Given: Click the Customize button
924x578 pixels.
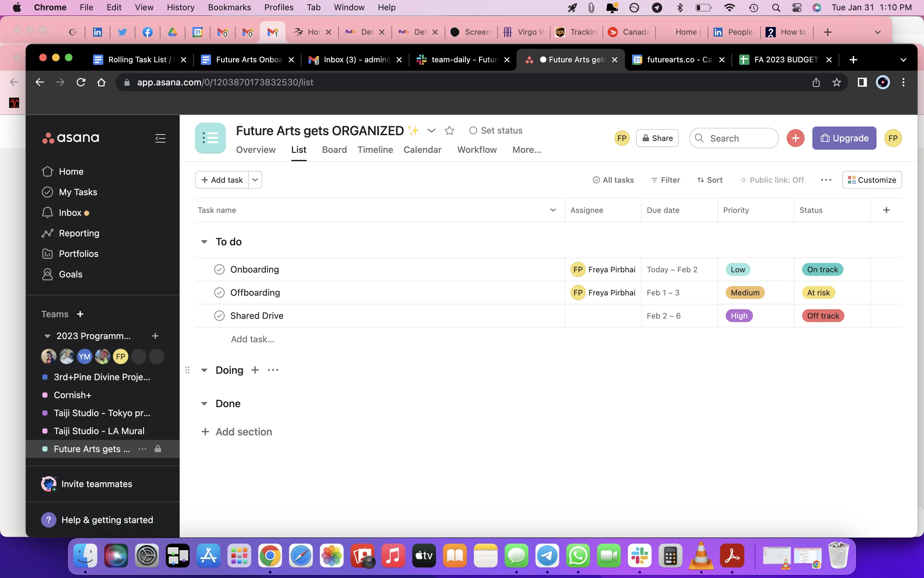Looking at the screenshot, I should [872, 180].
